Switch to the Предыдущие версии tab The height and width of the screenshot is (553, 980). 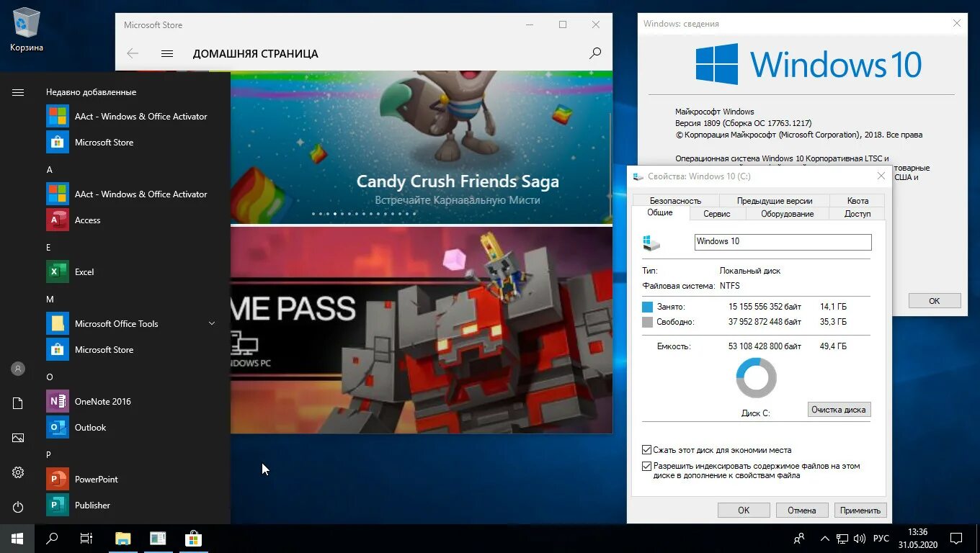775,201
